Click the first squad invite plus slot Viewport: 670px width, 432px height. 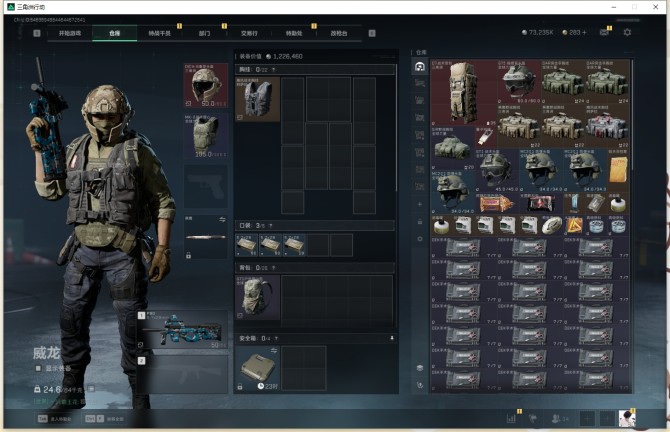click(x=588, y=419)
